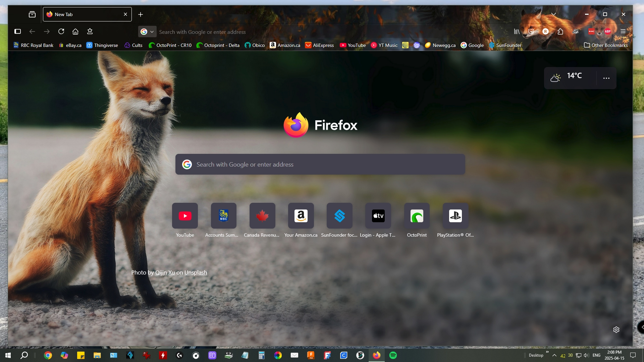Open the eBay.ca bookmark
Viewport: 644px width, 362px height.
[70, 45]
